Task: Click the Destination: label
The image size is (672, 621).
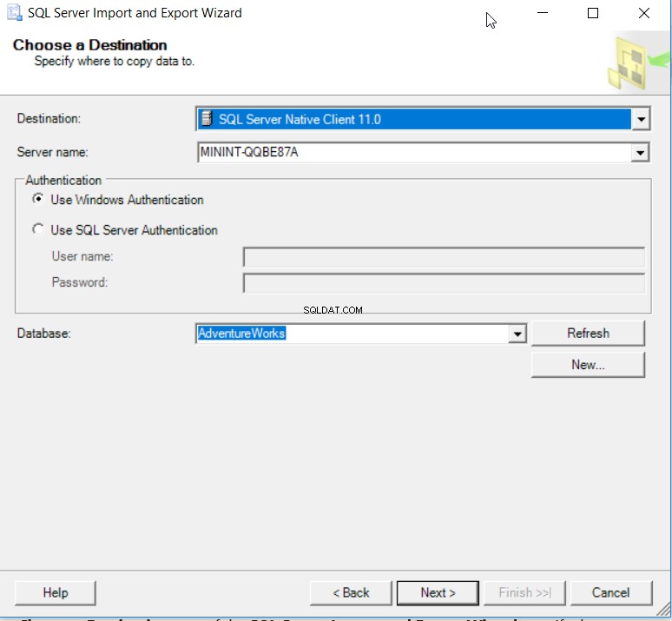Action: (x=49, y=118)
